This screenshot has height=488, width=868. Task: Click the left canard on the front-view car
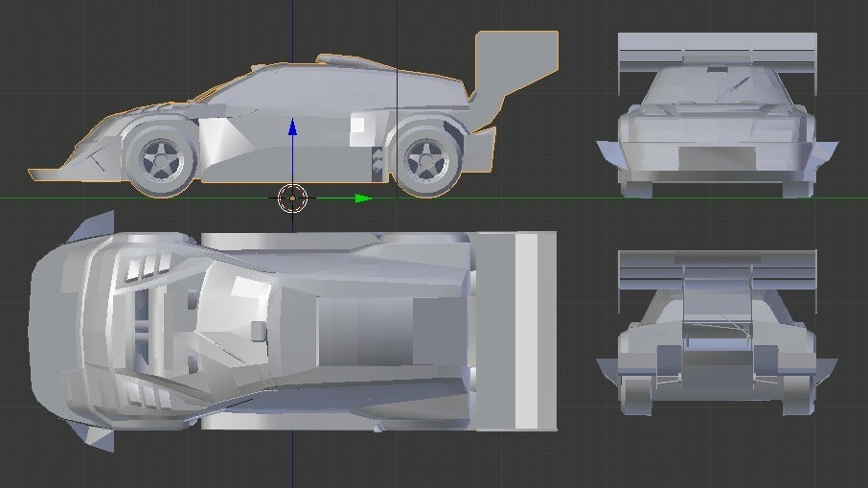click(x=607, y=151)
